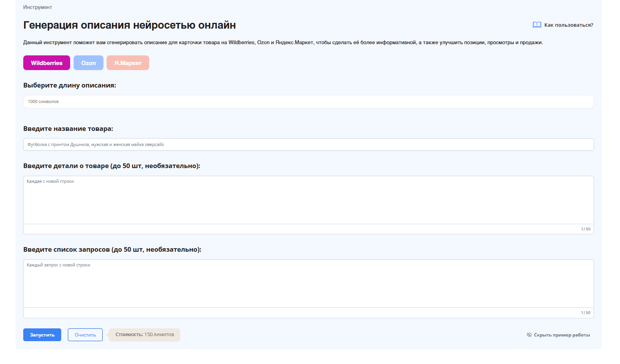
Task: Focus the product name input field
Action: (308, 144)
